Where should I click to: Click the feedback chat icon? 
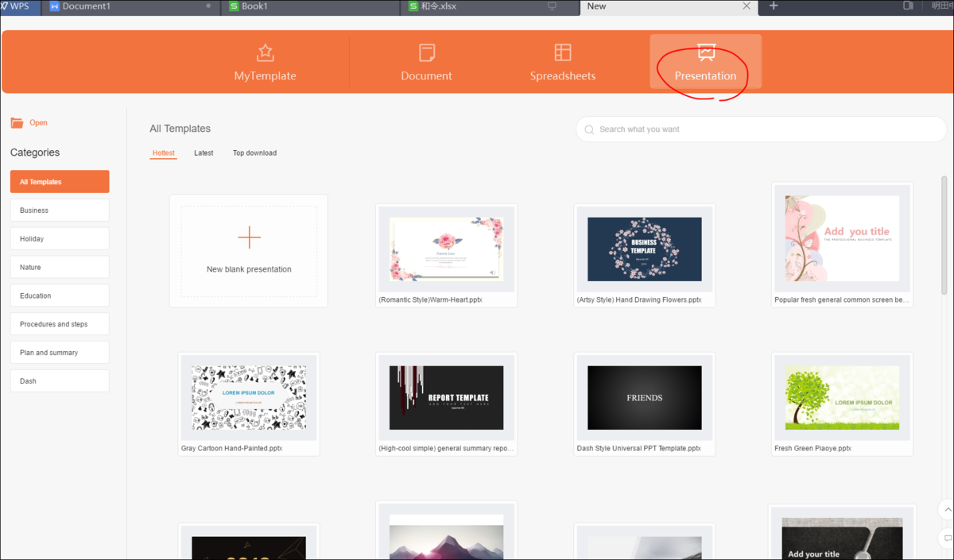[x=946, y=538]
